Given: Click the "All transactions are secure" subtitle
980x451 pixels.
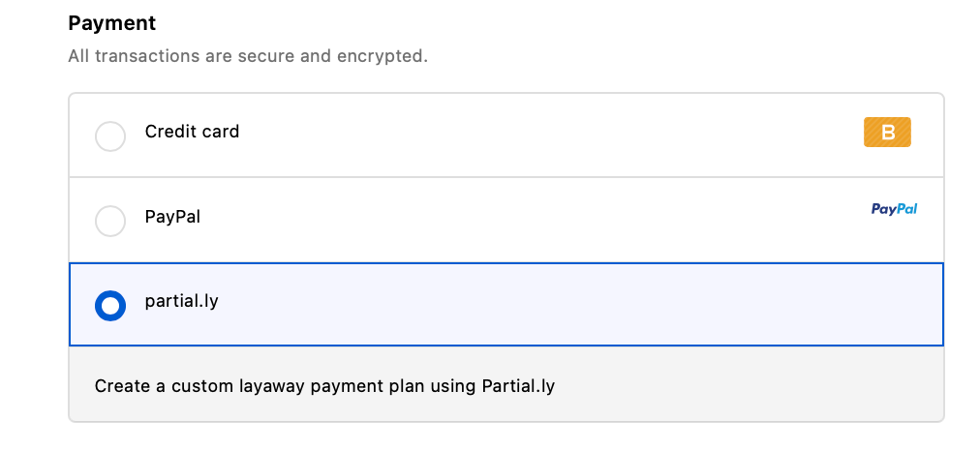Looking at the screenshot, I should 247,56.
